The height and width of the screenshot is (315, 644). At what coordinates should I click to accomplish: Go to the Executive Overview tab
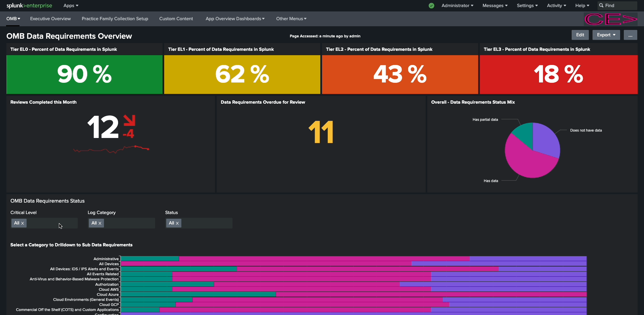(x=50, y=19)
